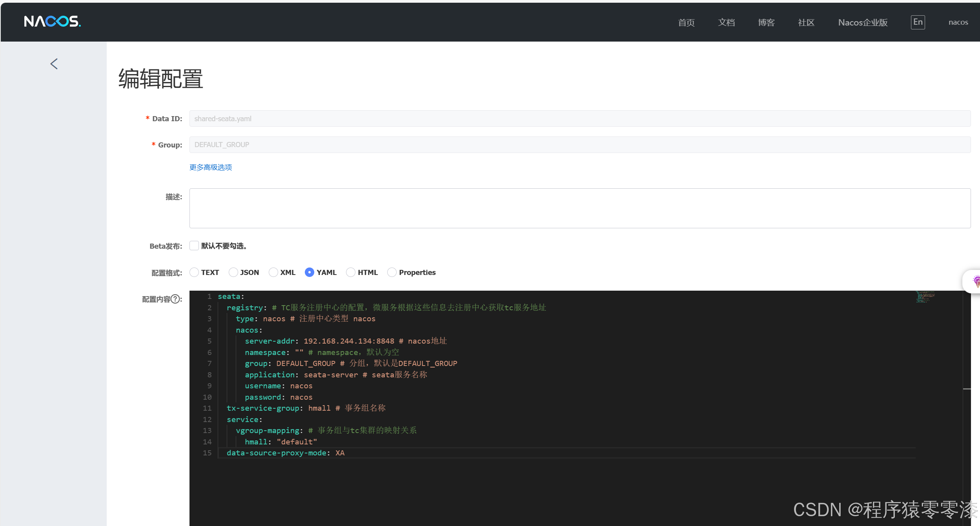980x526 pixels.
Task: Click the code minimap thumbnail
Action: point(925,297)
